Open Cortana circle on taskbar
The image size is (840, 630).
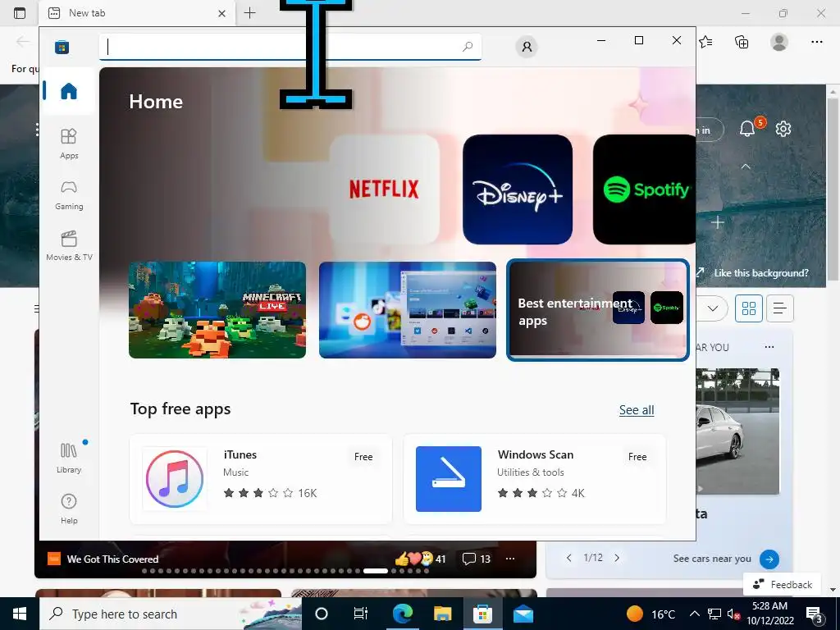[x=321, y=614]
